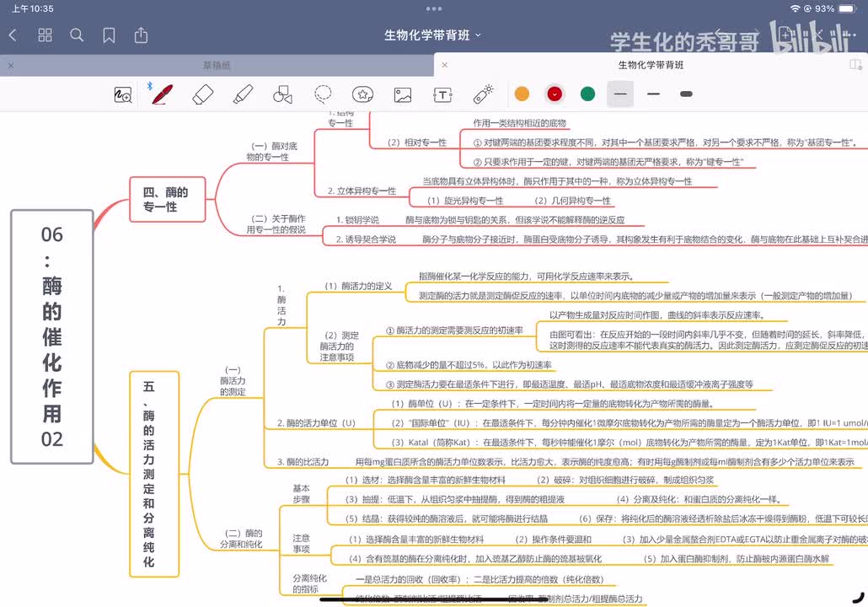Screen dimensions: 868x607
Task: Tap the (1) 旋光异构专一性 text
Action: 465,201
